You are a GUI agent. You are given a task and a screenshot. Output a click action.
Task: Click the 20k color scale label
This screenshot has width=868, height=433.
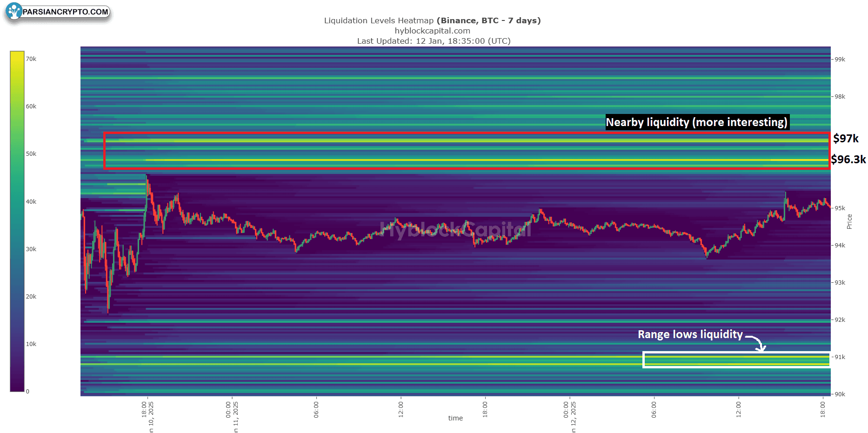point(31,297)
